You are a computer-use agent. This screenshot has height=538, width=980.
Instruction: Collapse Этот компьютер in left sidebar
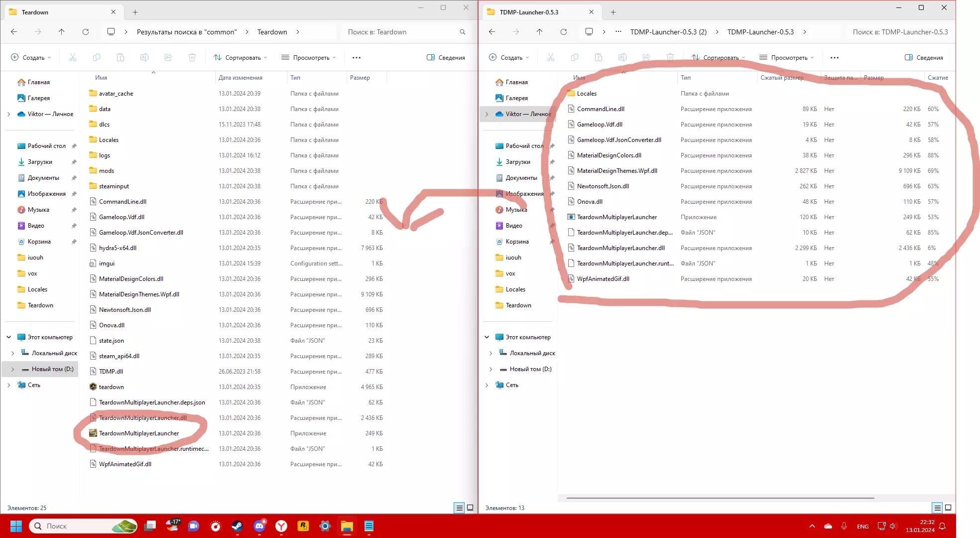[x=8, y=337]
